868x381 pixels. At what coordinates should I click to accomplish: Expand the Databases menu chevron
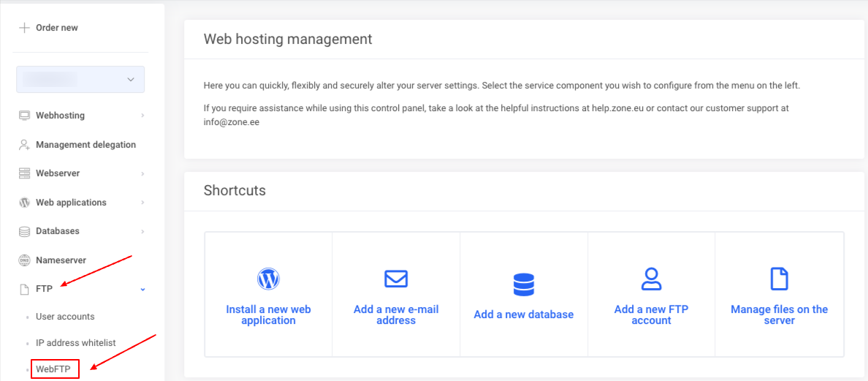coord(142,232)
